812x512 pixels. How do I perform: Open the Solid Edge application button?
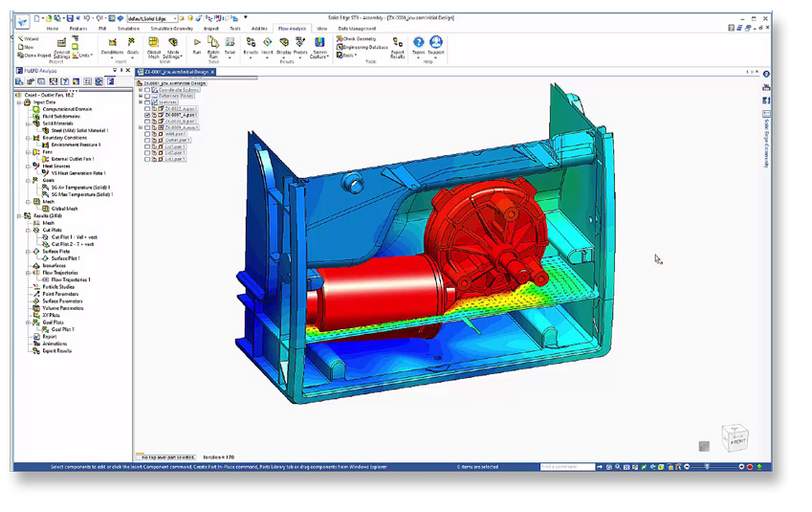22,22
